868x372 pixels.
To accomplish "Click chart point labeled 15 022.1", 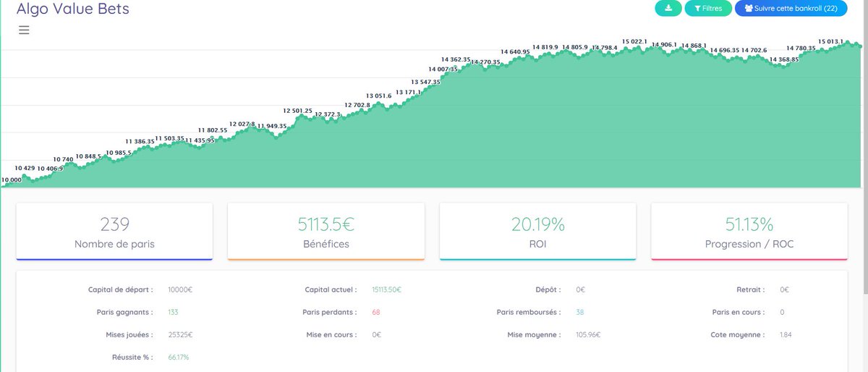I will pos(634,42).
